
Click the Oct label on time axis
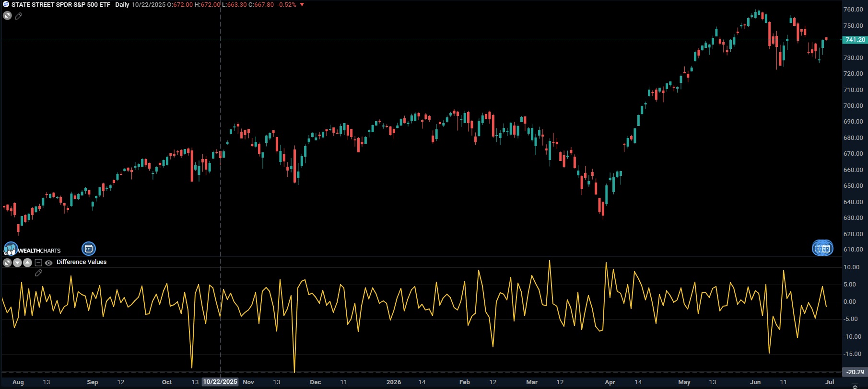[167, 382]
